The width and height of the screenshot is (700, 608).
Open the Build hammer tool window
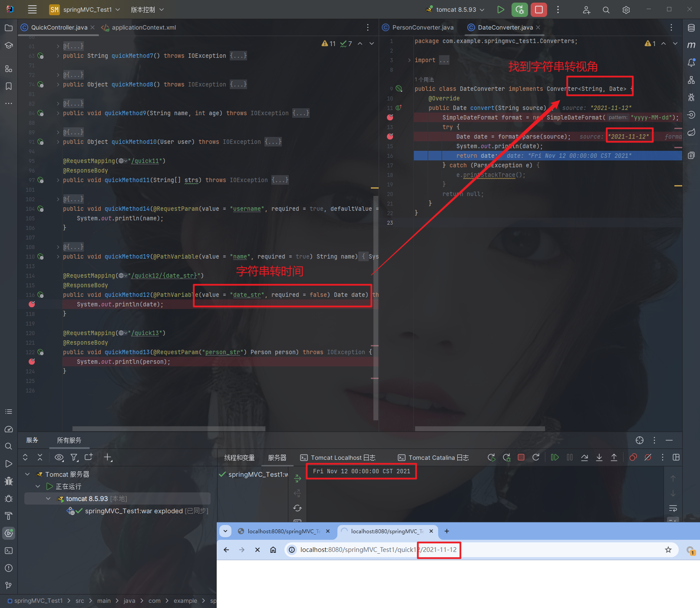9,516
